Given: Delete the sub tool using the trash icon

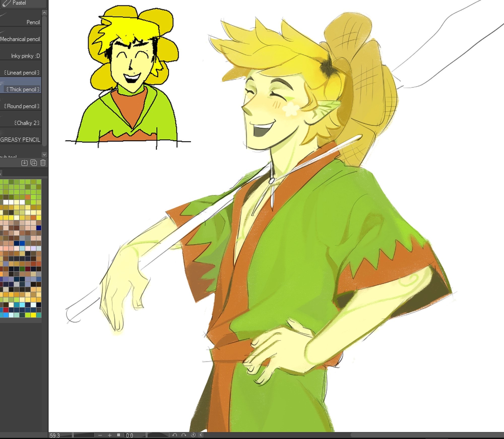Looking at the screenshot, I should click(x=43, y=163).
